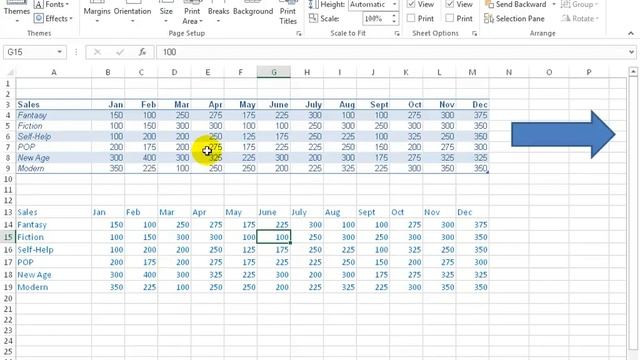Open the Print Area dropdown
640x360 pixels.
tap(192, 13)
